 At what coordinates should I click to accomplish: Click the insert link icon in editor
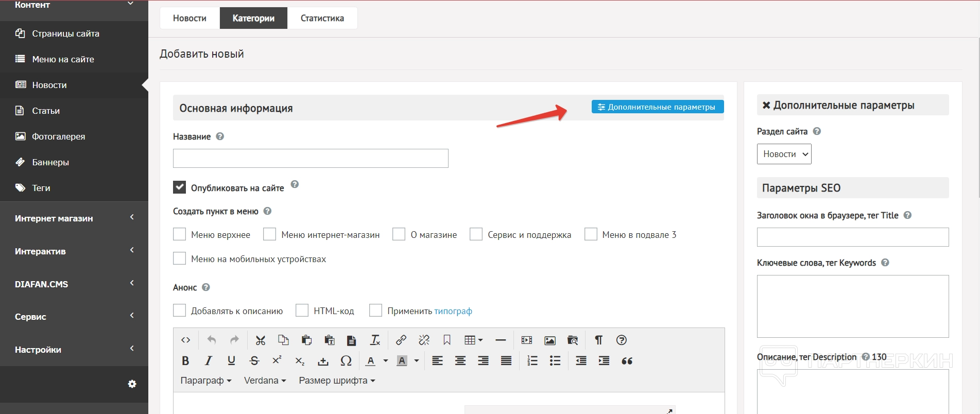click(x=401, y=340)
